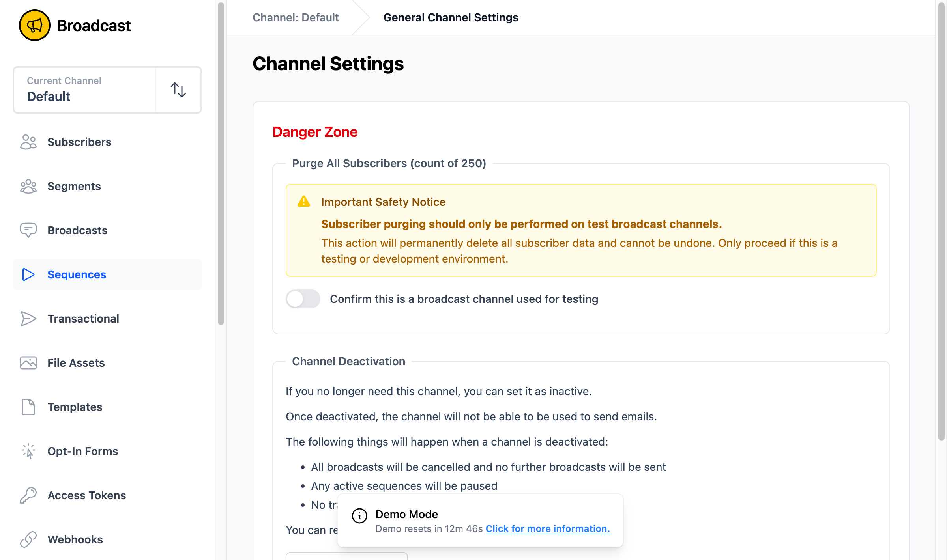Click the Transactional paper plane icon
Viewport: 947px width, 560px height.
tap(28, 319)
